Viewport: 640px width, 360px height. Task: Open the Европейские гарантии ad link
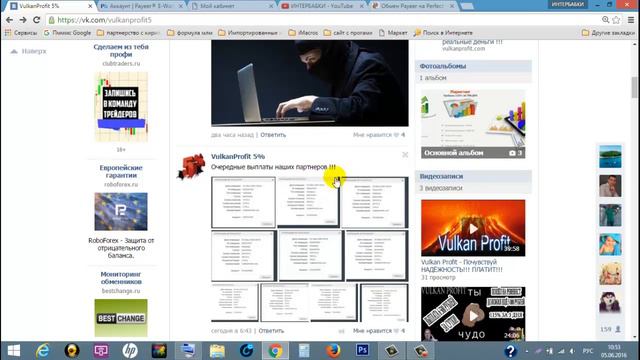coord(121,171)
